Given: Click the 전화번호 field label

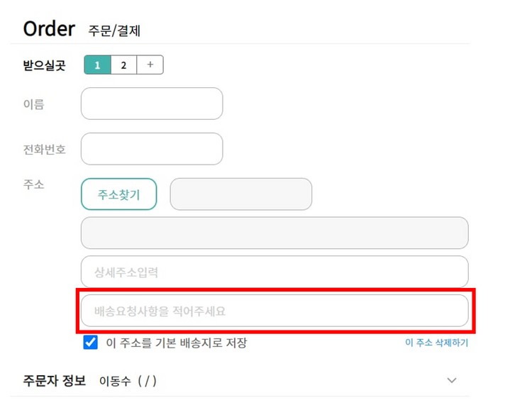Looking at the screenshot, I should (45, 149).
